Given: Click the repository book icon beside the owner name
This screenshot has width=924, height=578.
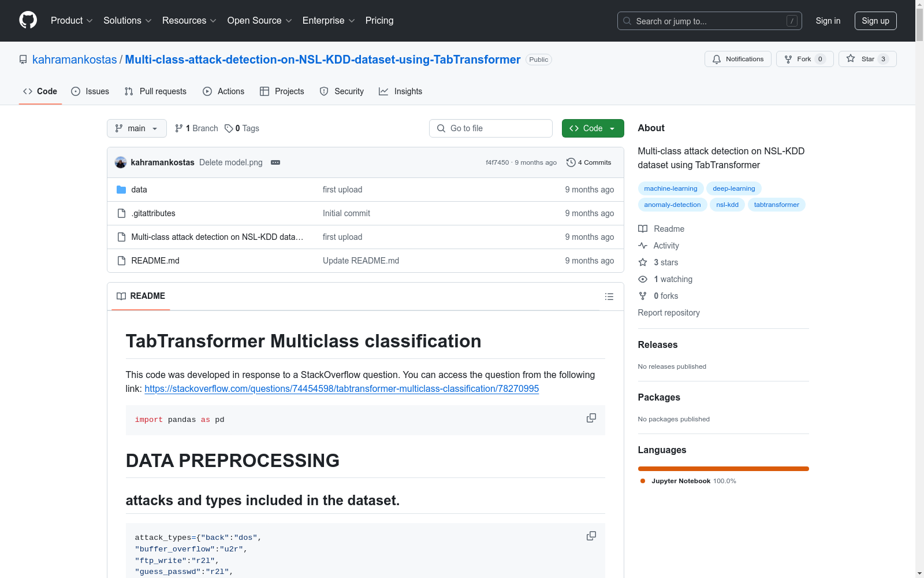Looking at the screenshot, I should [x=23, y=60].
